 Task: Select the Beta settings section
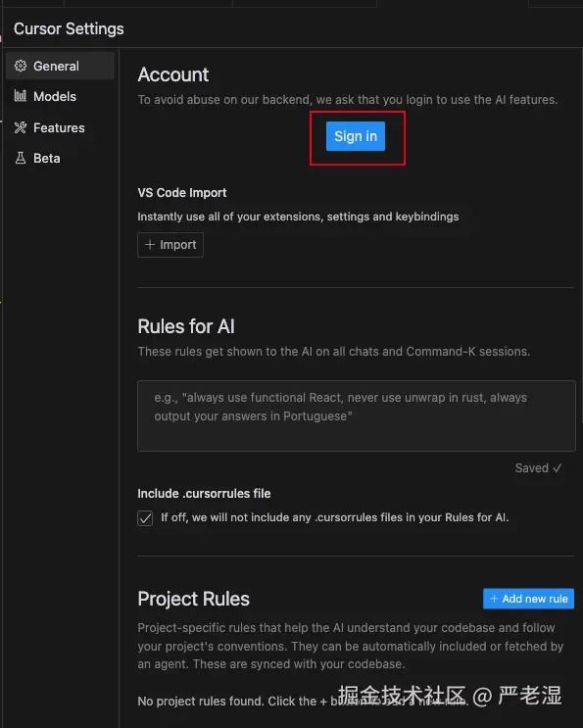point(61,159)
